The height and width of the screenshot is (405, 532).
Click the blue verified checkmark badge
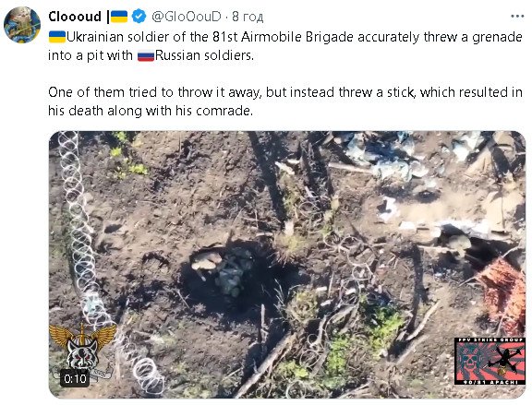click(x=139, y=17)
